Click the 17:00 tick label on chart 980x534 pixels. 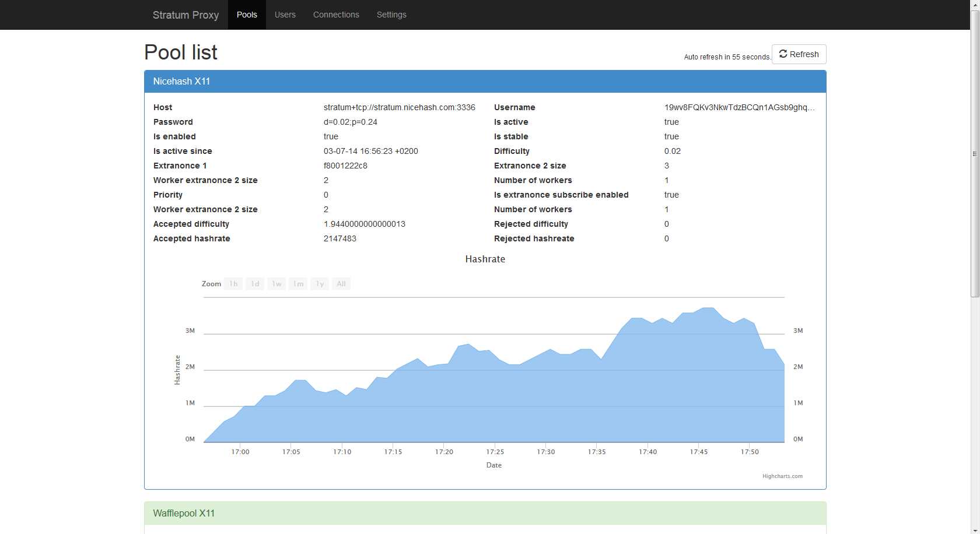pos(240,452)
